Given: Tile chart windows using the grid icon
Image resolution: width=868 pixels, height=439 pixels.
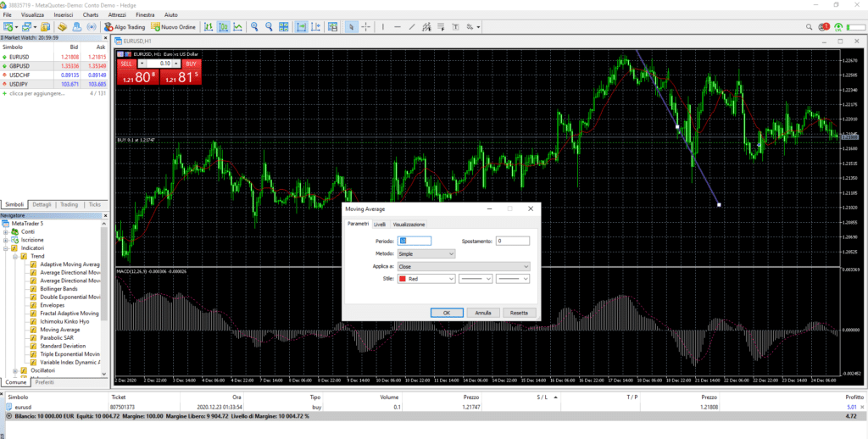Looking at the screenshot, I should (283, 26).
